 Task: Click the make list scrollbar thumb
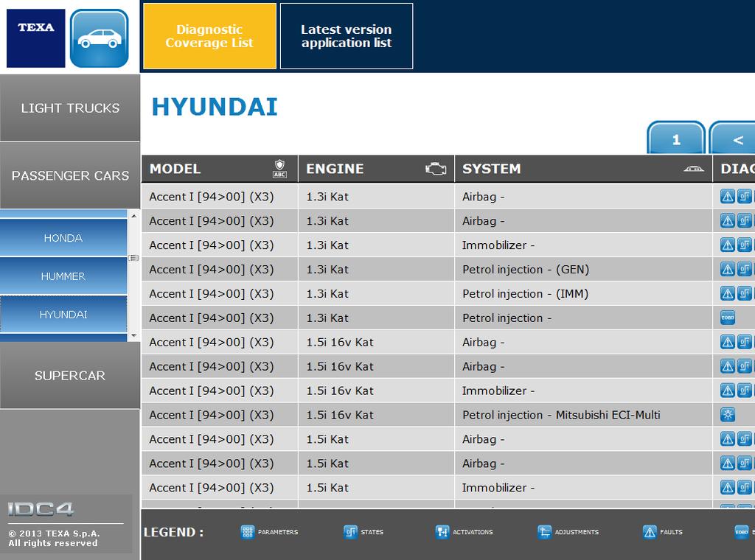[134, 258]
